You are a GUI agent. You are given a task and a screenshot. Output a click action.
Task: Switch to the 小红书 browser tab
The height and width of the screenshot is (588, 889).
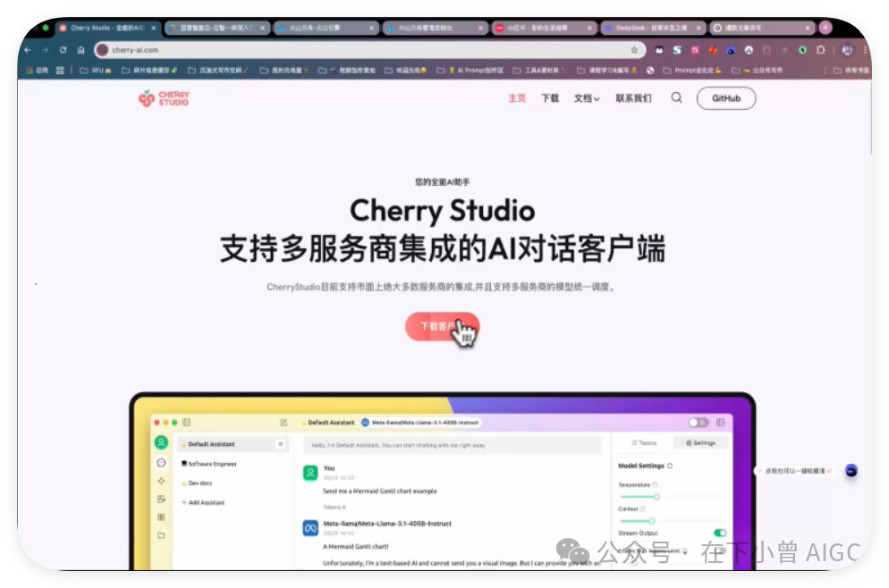[543, 27]
